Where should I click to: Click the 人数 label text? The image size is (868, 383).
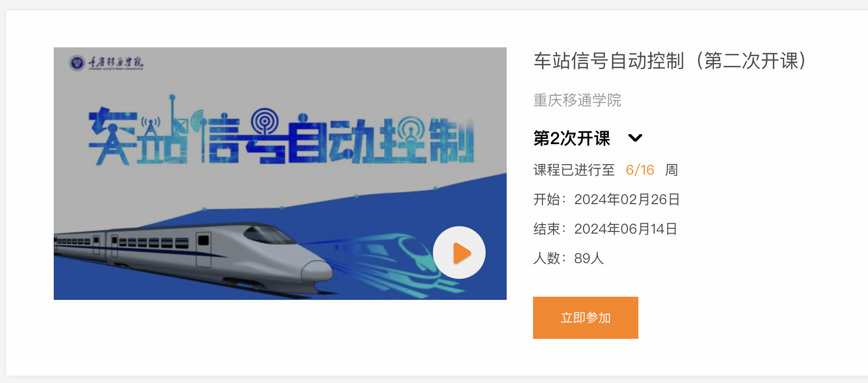(x=547, y=258)
